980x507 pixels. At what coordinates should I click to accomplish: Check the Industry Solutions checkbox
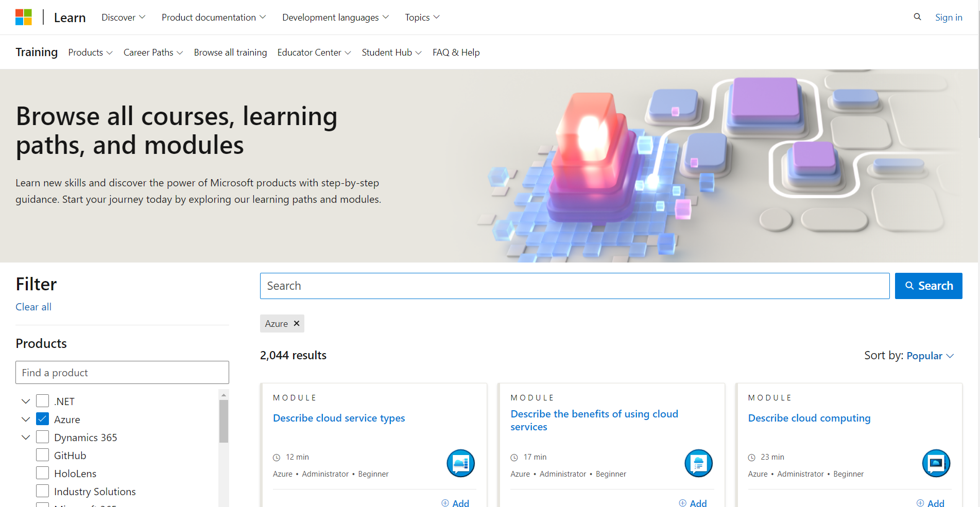coord(43,491)
